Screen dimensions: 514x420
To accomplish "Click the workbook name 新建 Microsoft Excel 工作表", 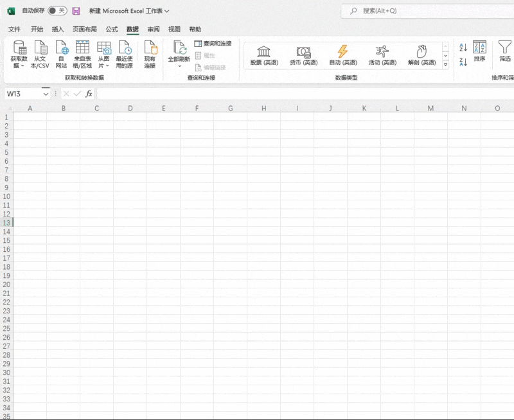I will [125, 11].
